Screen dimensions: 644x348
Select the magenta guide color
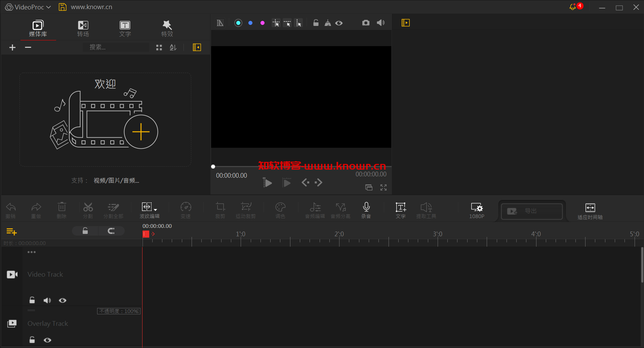[x=263, y=23]
